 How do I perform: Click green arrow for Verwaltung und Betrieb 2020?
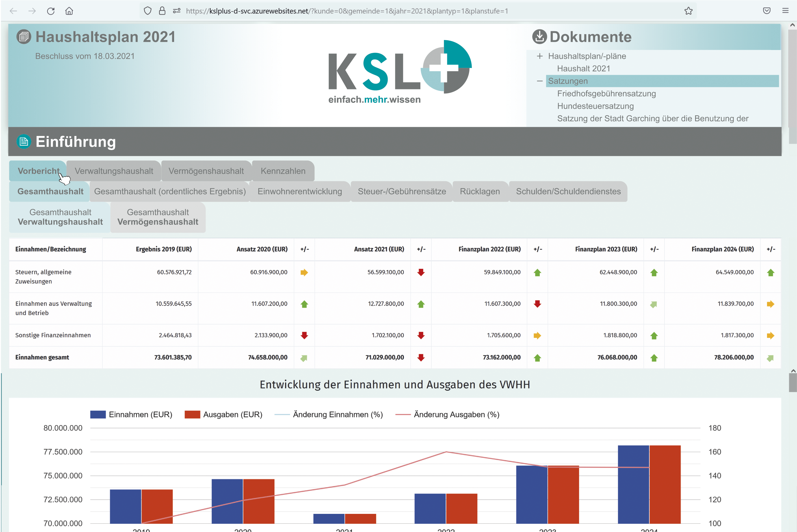304,304
